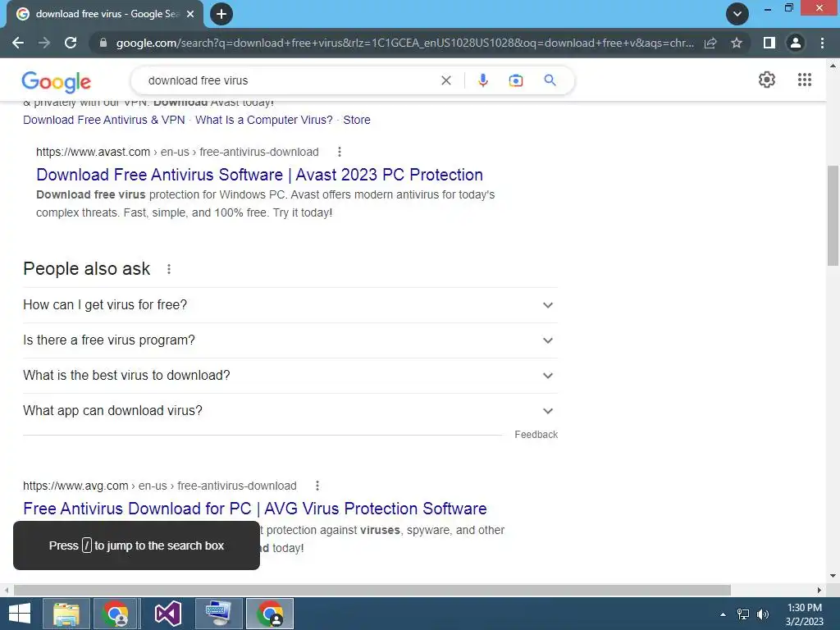This screenshot has height=630, width=840.
Task: Submit search with magnifier icon
Action: (550, 80)
